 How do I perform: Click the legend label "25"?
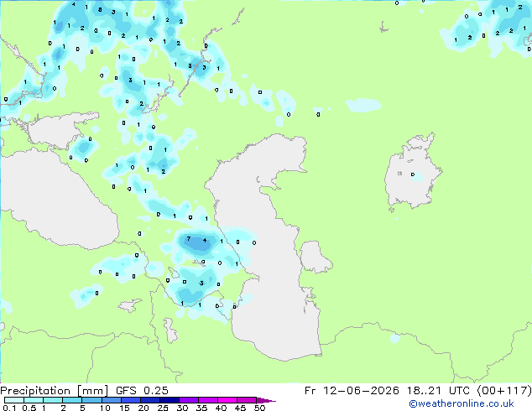coord(163,408)
